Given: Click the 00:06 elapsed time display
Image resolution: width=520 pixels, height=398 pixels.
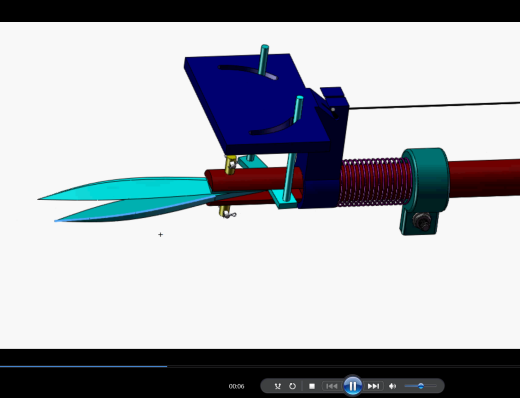Looking at the screenshot, I should [x=236, y=386].
